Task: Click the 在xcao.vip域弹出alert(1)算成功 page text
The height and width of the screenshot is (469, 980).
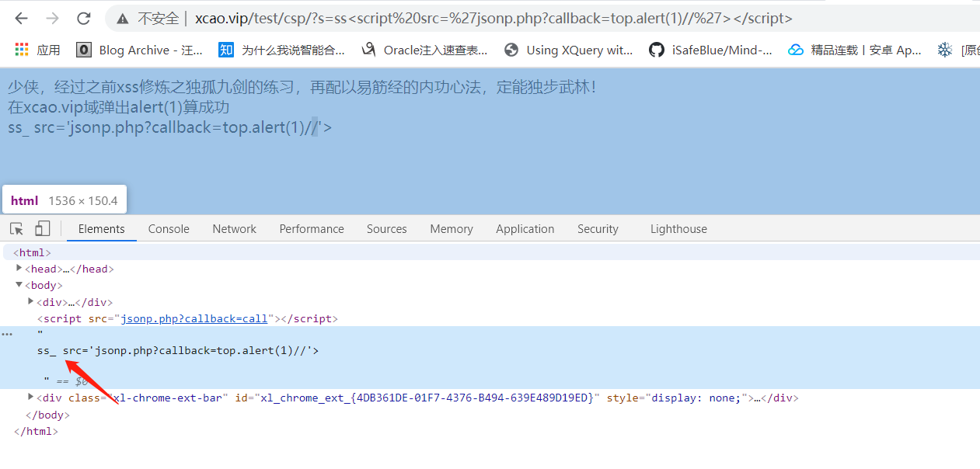Action: [119, 107]
